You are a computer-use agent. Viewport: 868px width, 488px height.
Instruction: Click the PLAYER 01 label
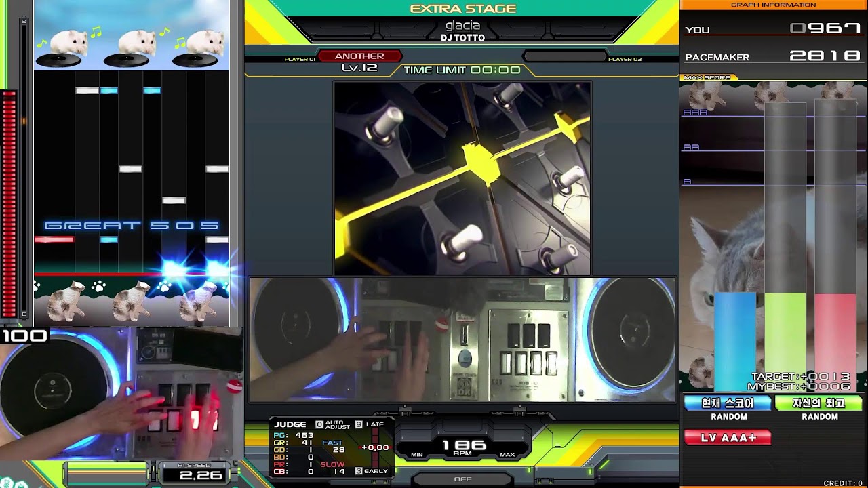click(300, 60)
